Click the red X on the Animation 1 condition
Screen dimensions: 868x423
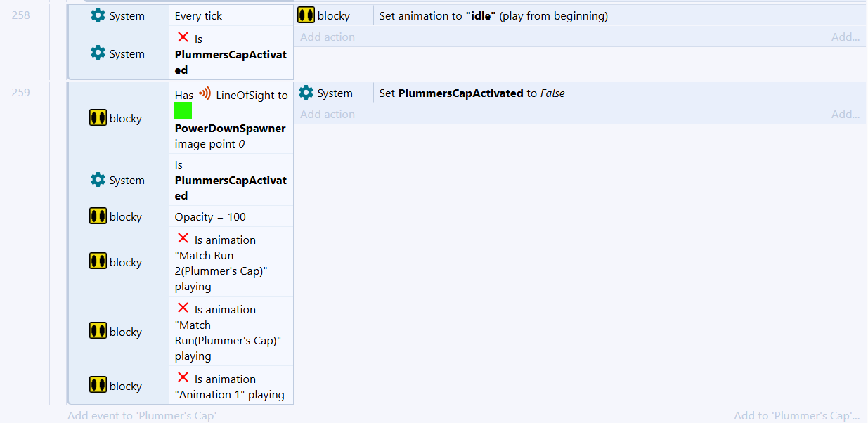point(183,378)
